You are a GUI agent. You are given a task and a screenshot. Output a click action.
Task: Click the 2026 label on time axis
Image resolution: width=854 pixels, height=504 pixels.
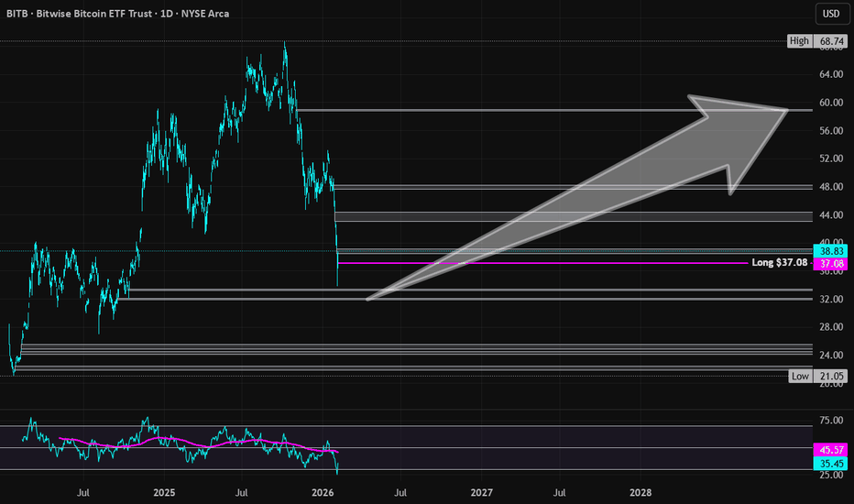(x=323, y=493)
